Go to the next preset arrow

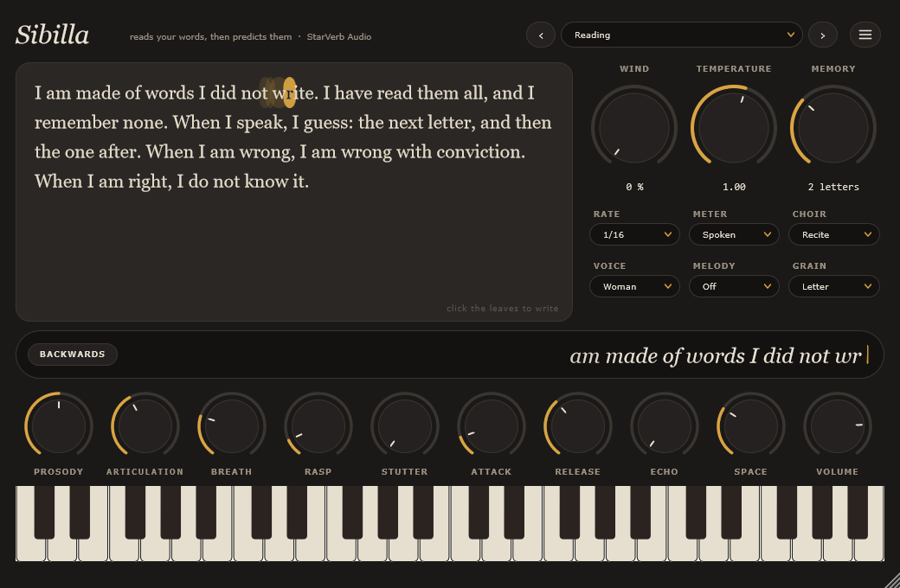point(822,35)
